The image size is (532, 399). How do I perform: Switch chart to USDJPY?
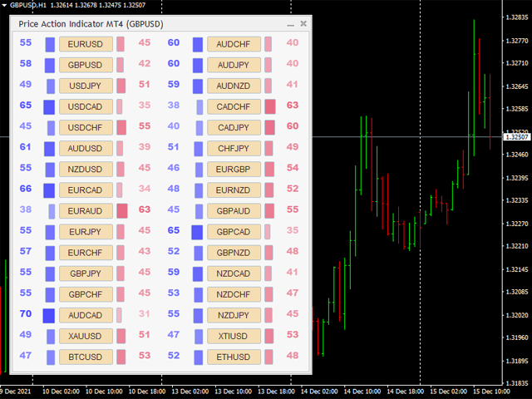(x=86, y=86)
